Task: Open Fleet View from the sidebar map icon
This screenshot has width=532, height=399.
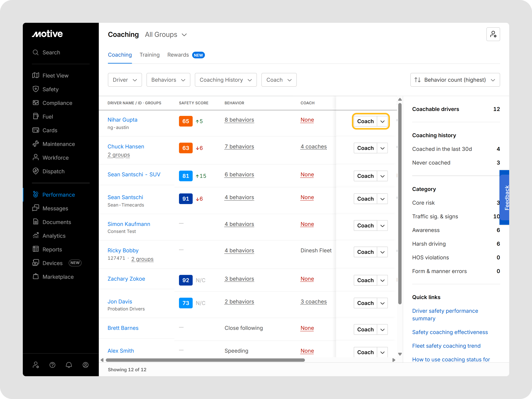Action: click(36, 75)
